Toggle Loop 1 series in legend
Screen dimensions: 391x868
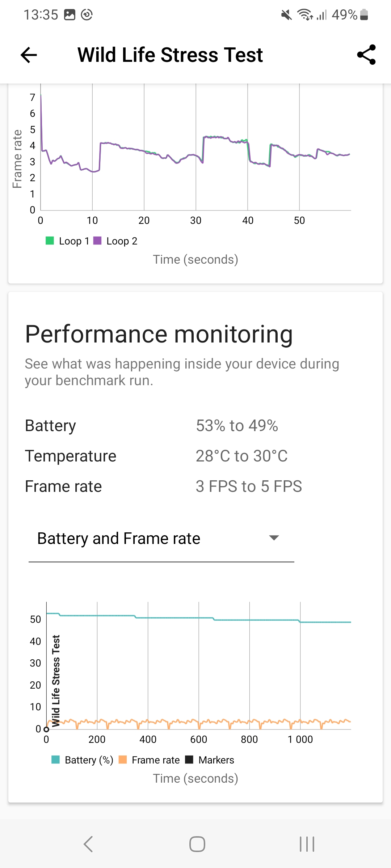tap(68, 241)
